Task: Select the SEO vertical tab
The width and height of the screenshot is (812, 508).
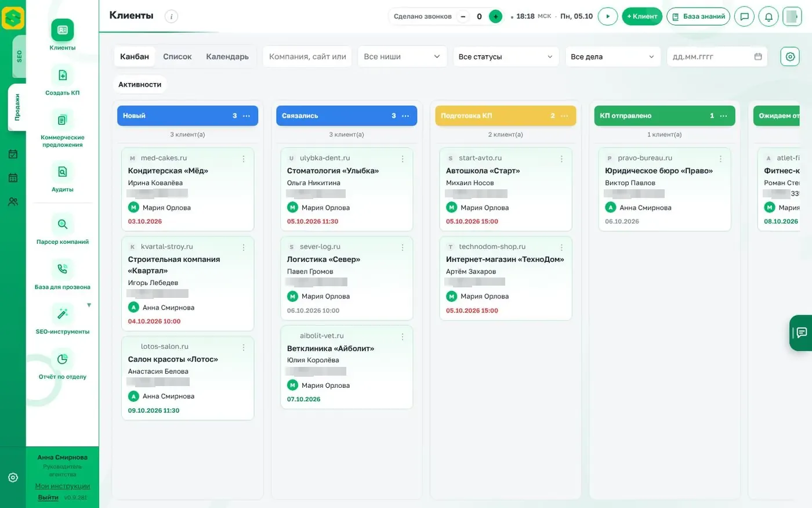Action: (x=19, y=56)
